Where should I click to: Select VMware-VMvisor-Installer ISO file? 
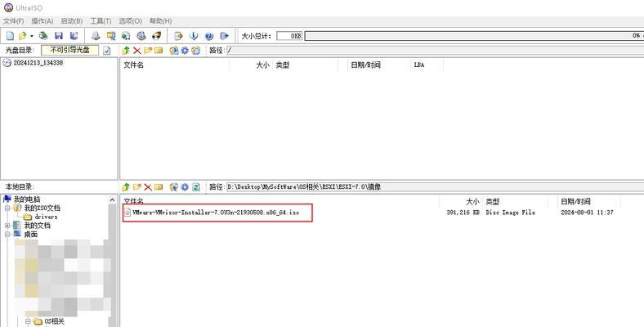tap(212, 213)
